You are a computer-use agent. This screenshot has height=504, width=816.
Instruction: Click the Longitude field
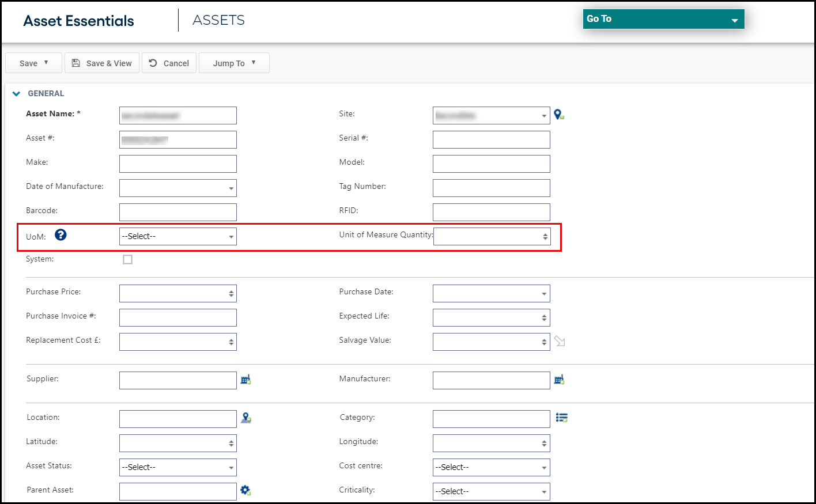(x=492, y=443)
